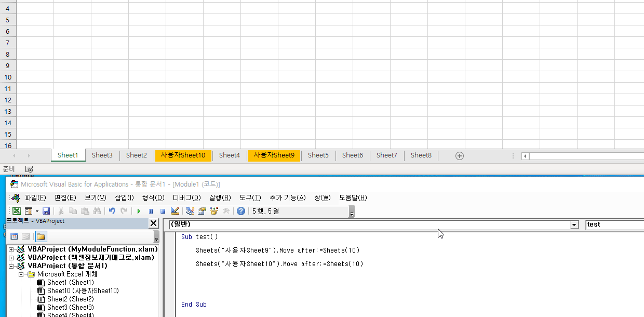Image resolution: width=644 pixels, height=317 pixels.
Task: Toggle Folders icon in Project pane
Action: 41,236
